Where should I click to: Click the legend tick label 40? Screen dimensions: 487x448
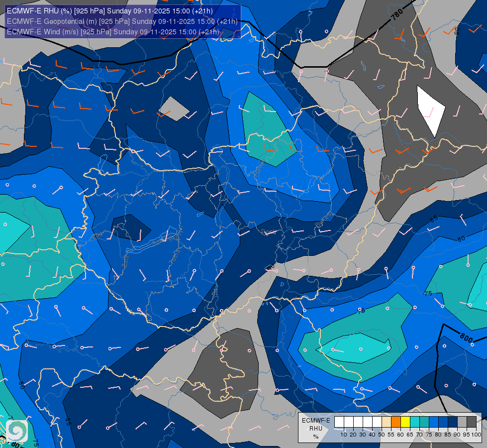point(372,435)
